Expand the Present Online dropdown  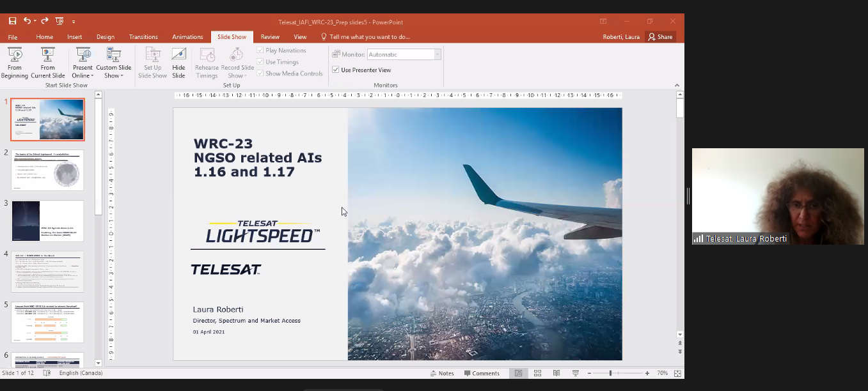click(x=83, y=75)
